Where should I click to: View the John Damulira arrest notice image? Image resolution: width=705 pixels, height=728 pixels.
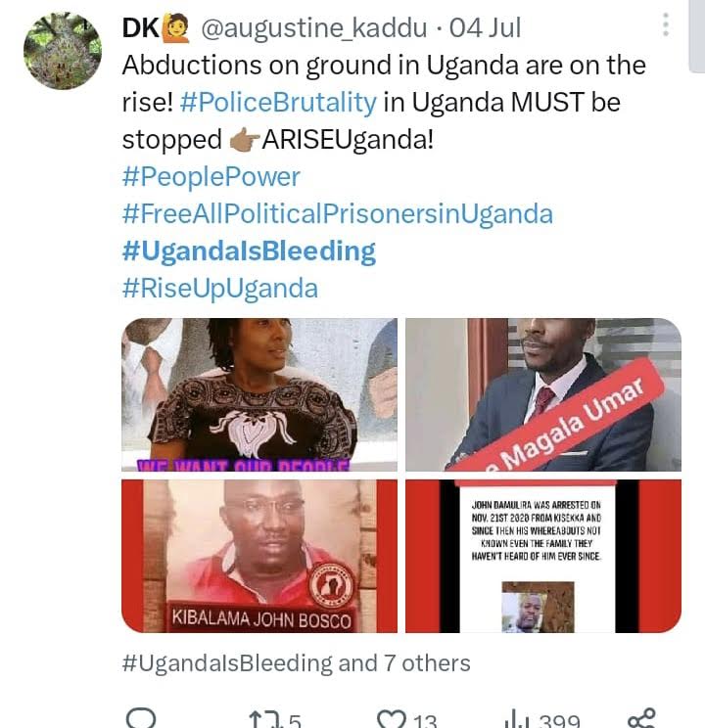[543, 556]
